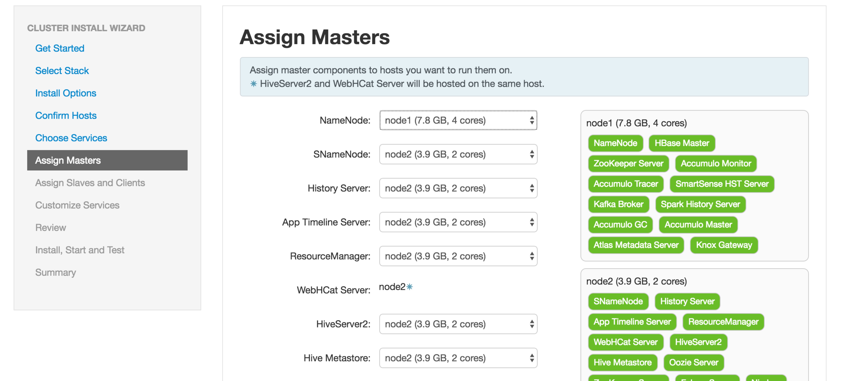Click the Spark History Server tag

[x=700, y=204]
